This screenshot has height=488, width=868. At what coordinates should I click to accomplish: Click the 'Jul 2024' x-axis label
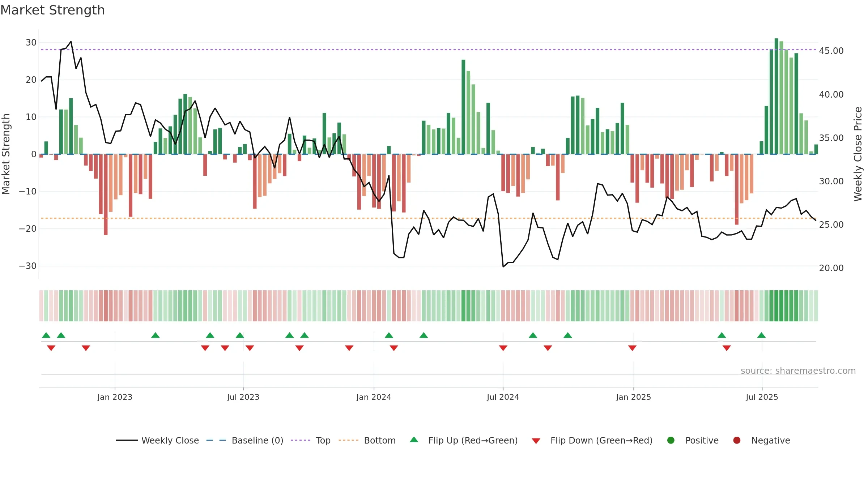[503, 397]
